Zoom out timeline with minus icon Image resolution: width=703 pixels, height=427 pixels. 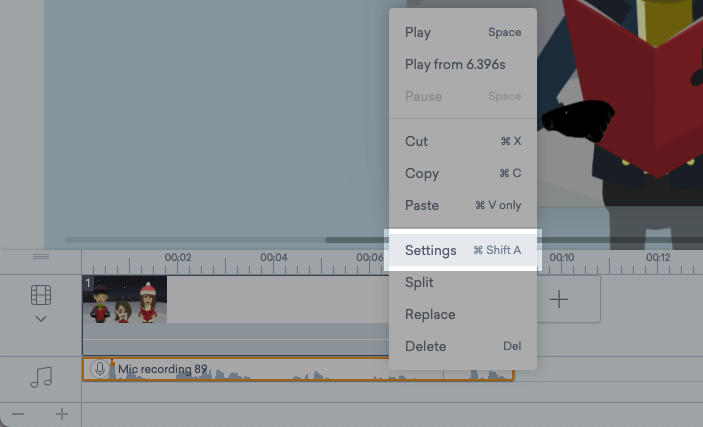(19, 414)
